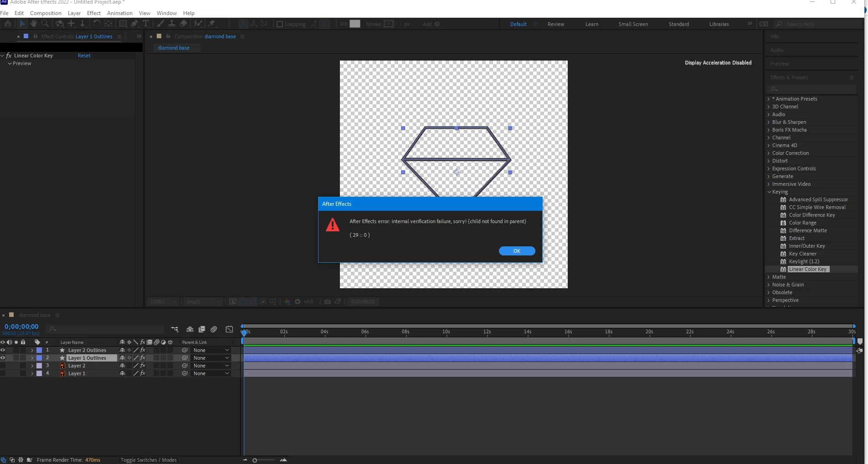The width and height of the screenshot is (868, 464).
Task: Reset the Linear Color Key effect
Action: [84, 56]
